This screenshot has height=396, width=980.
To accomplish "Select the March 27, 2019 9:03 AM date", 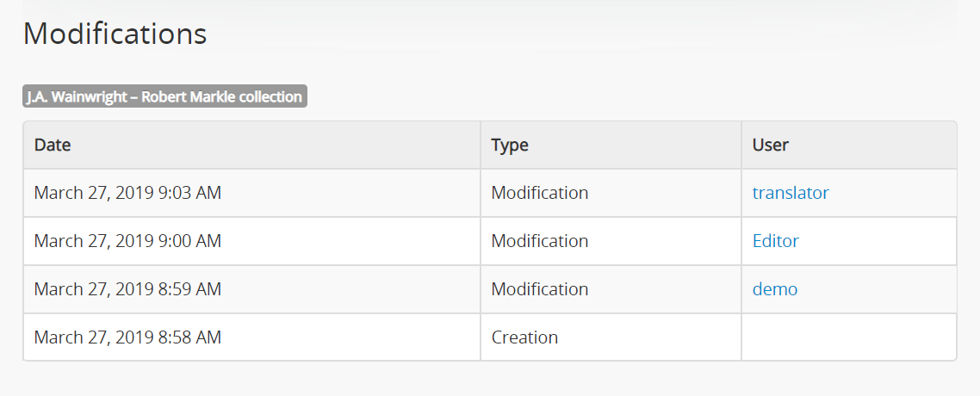I will click(x=127, y=193).
